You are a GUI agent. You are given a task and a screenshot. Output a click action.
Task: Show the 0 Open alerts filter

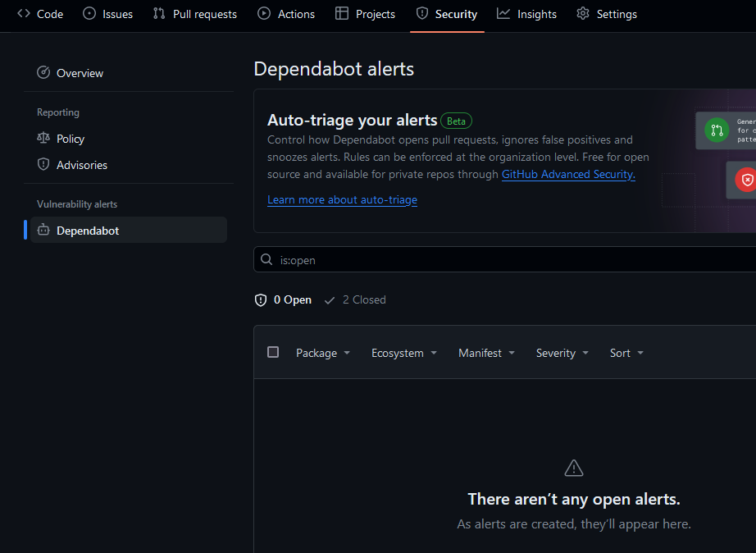(x=284, y=300)
